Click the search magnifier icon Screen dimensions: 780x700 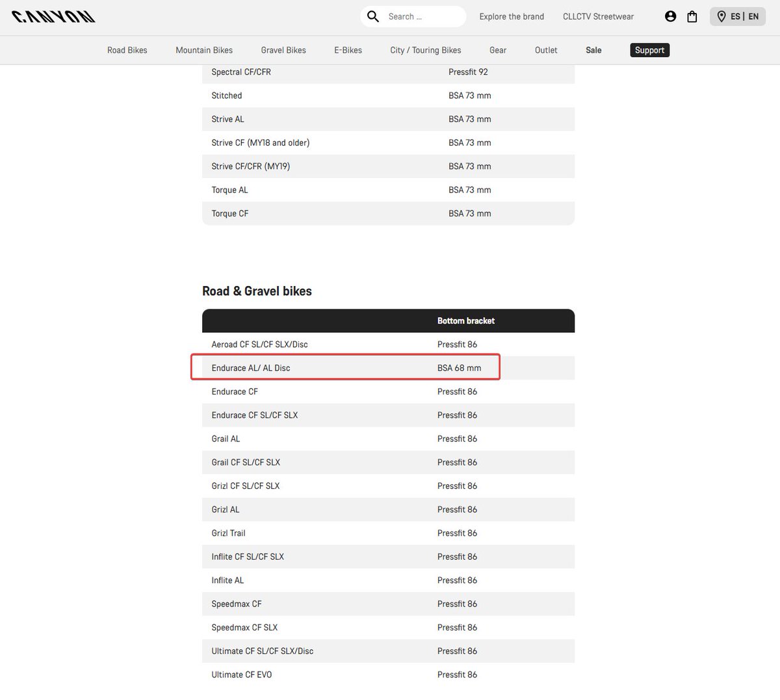click(x=373, y=16)
